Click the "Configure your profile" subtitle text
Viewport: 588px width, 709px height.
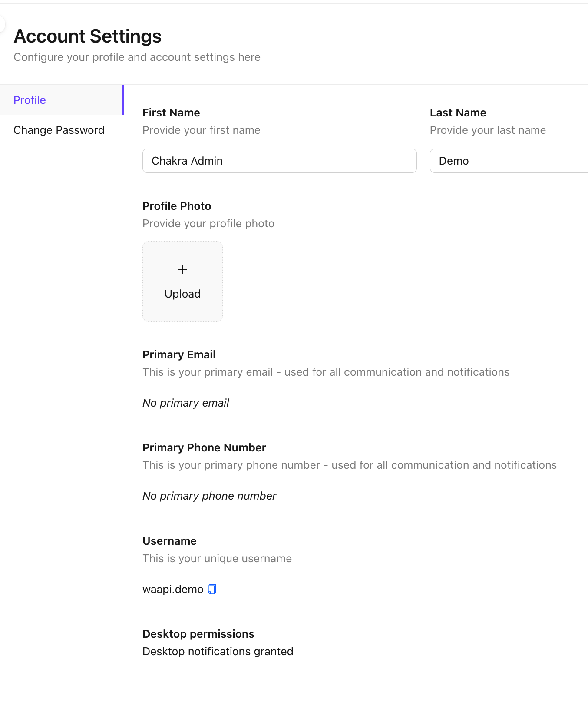coord(137,57)
